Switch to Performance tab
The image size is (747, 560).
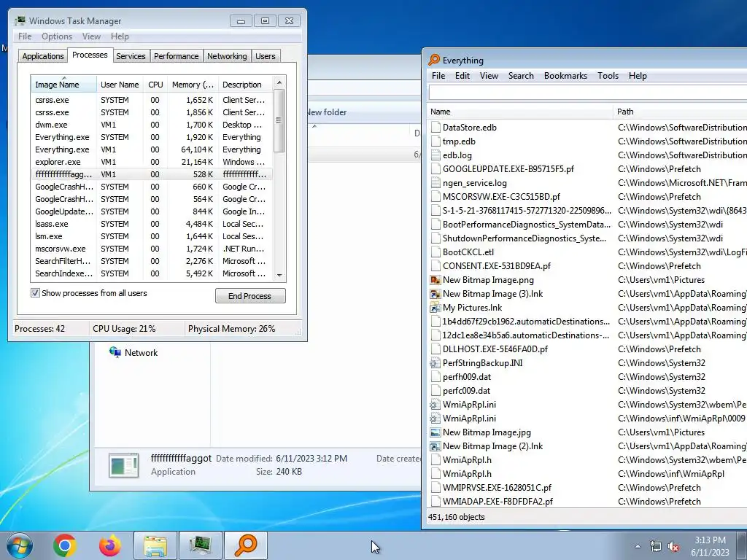pos(176,56)
